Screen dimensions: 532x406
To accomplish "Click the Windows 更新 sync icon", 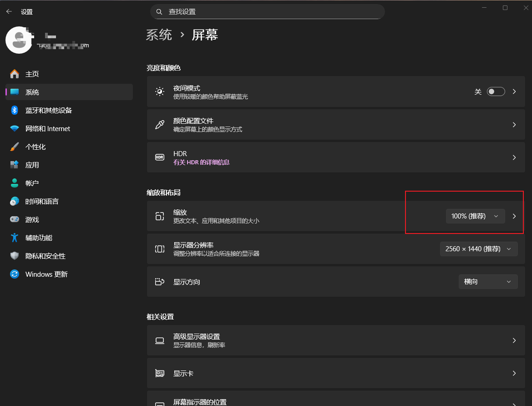I will pos(15,274).
